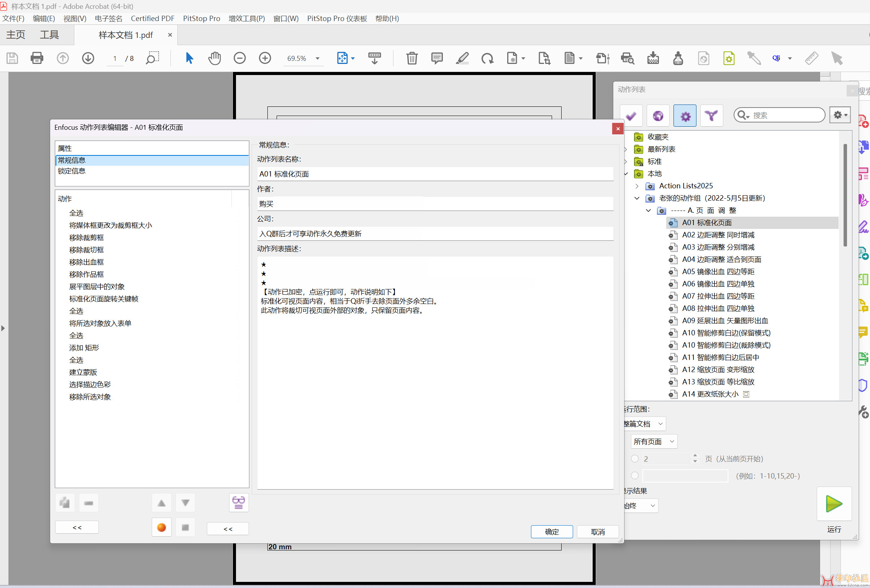Click the orange record button
The image size is (870, 588).
pyautogui.click(x=162, y=528)
